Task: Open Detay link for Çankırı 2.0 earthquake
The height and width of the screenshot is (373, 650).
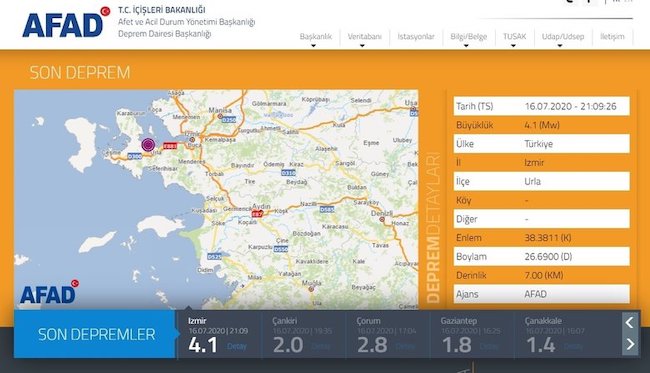Action: tap(321, 346)
